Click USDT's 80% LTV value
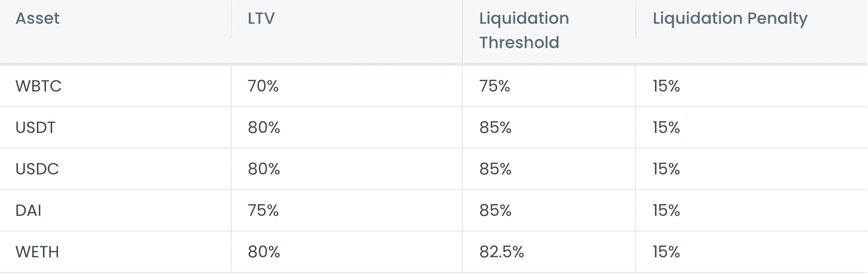 click(x=264, y=127)
